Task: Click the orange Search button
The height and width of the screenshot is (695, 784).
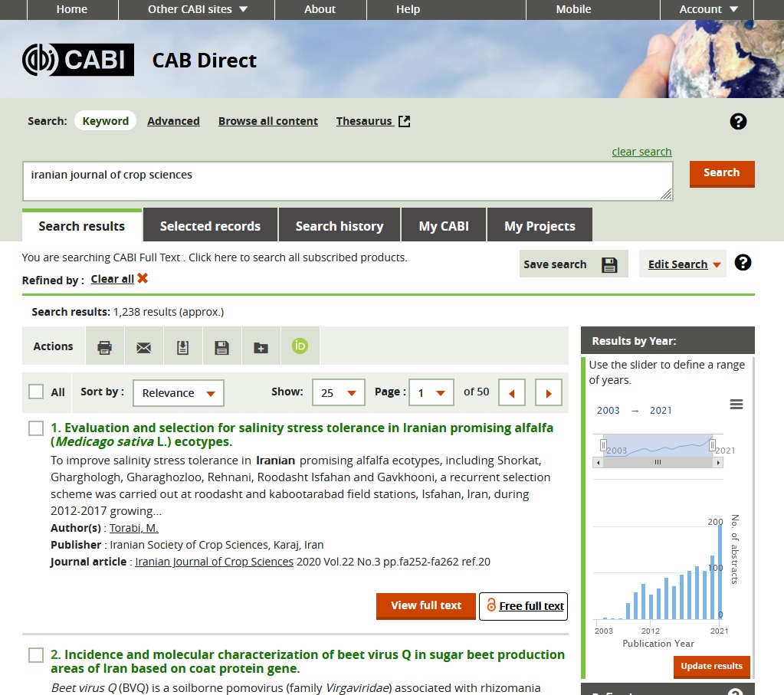Action: [721, 173]
